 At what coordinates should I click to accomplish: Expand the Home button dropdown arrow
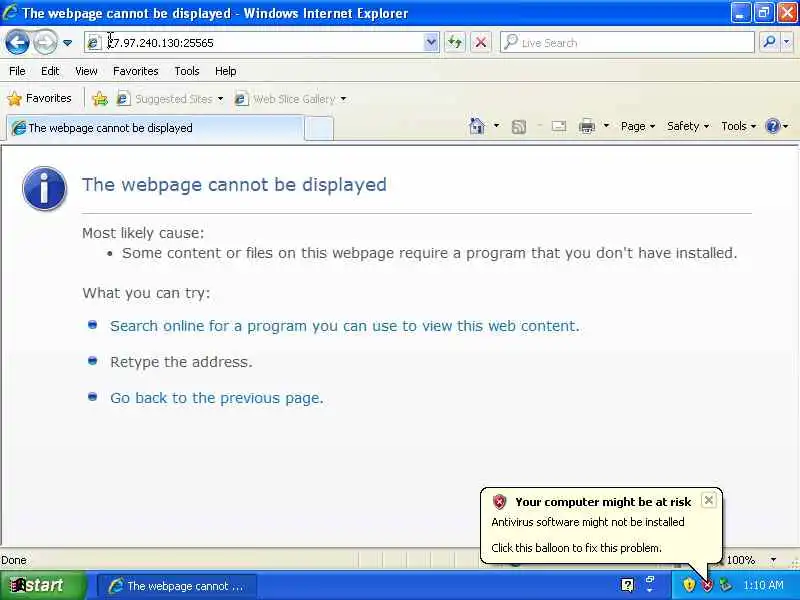click(x=496, y=126)
